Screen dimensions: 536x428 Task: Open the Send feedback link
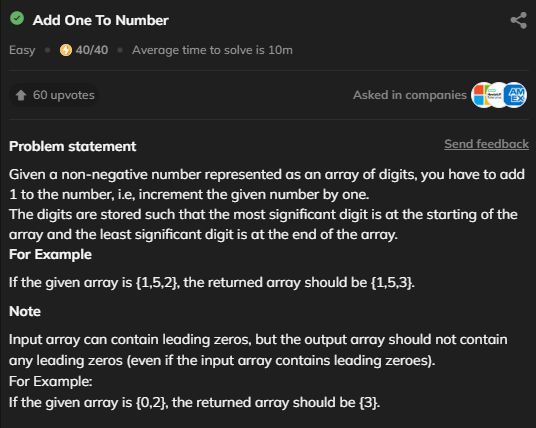click(x=486, y=144)
